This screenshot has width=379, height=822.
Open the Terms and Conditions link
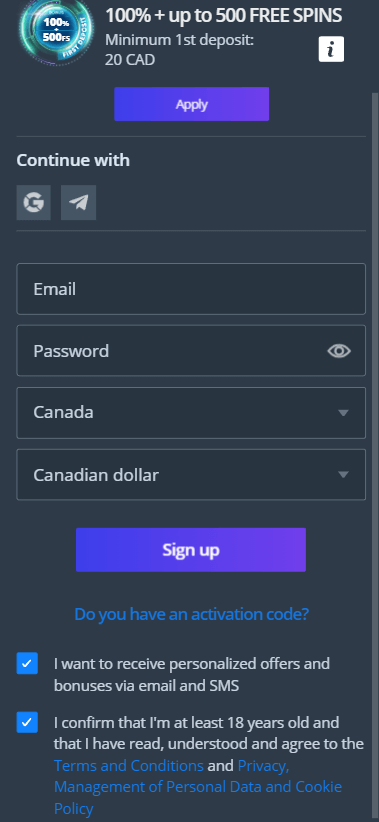pyautogui.click(x=129, y=765)
